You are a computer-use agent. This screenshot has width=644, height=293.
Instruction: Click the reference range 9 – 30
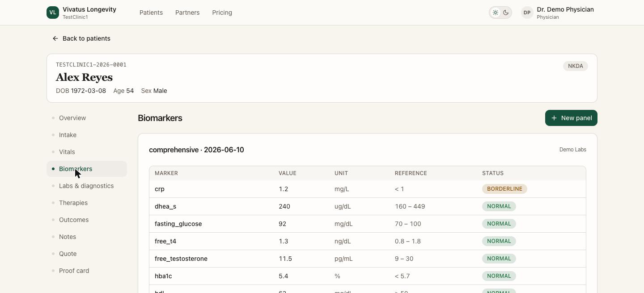pos(404,259)
